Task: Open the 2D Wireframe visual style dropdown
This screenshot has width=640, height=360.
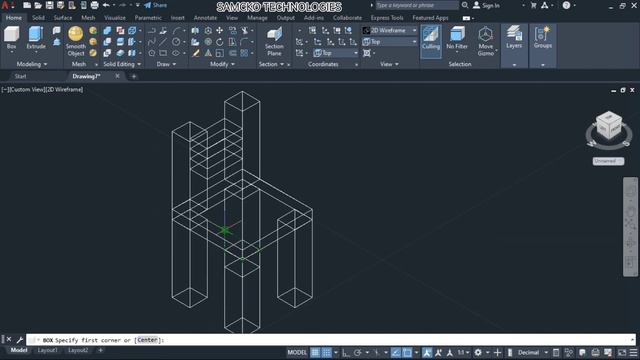Action: tap(390, 30)
